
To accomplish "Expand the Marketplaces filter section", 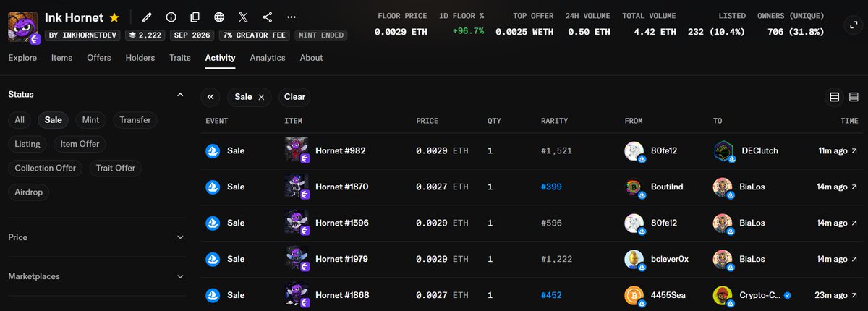I will pyautogui.click(x=180, y=276).
